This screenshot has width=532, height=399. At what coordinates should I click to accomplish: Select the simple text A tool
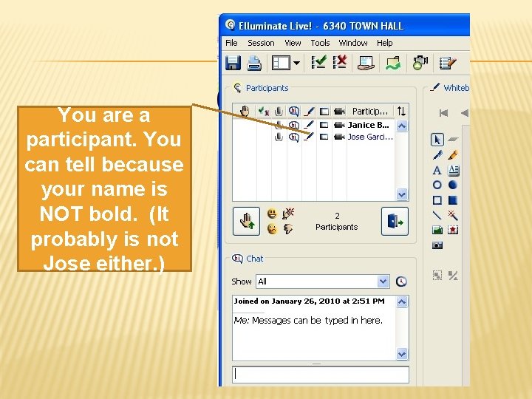click(437, 170)
